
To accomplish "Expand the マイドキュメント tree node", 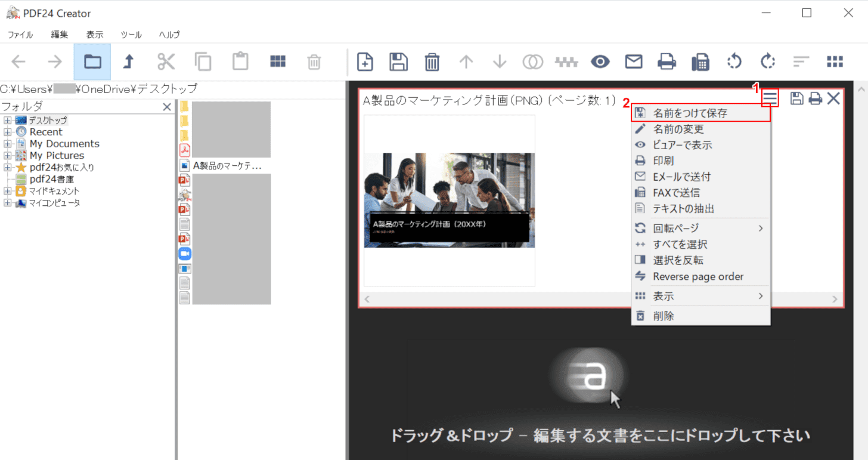I will pos(7,192).
